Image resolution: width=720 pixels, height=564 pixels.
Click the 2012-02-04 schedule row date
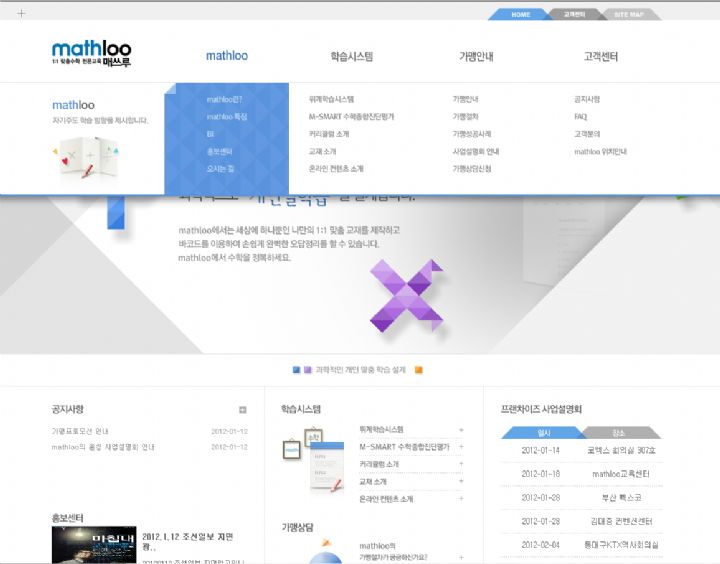tap(540, 545)
